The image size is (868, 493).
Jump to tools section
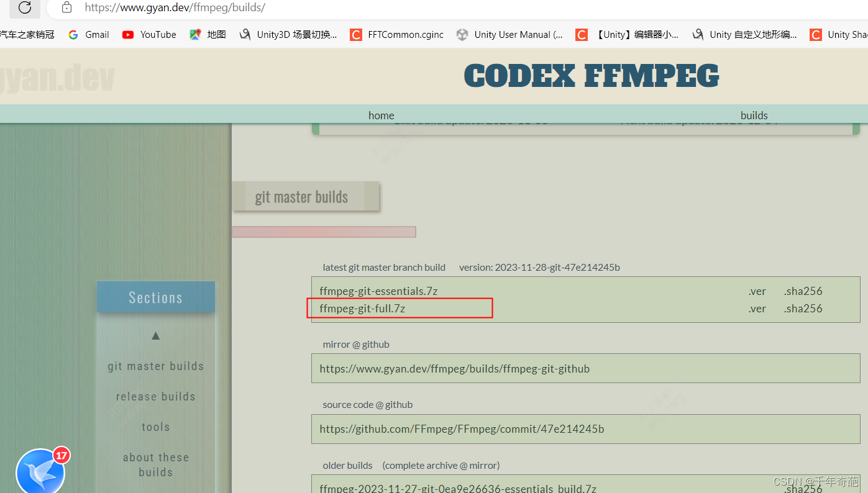point(155,427)
